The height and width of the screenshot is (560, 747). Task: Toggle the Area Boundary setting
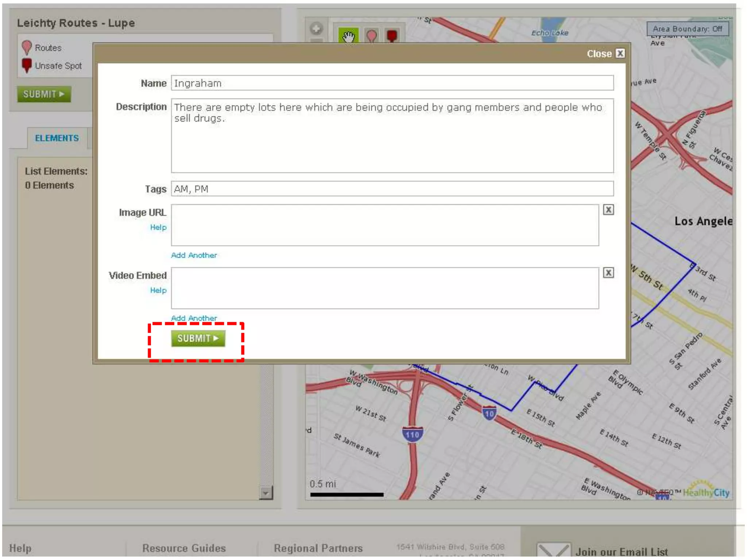coord(687,29)
